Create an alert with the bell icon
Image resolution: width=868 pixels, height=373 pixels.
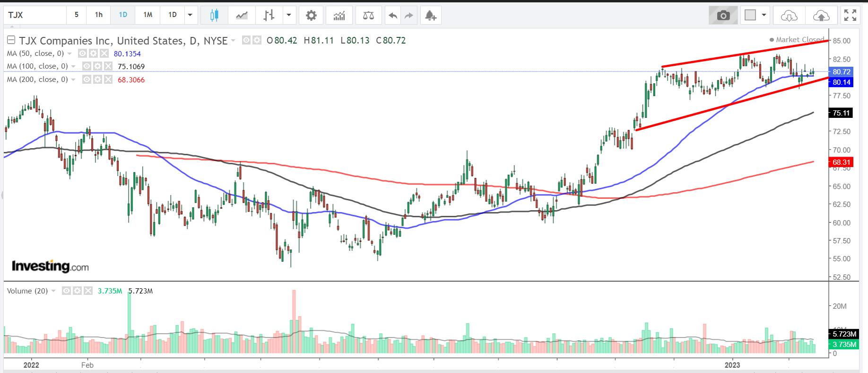point(430,15)
